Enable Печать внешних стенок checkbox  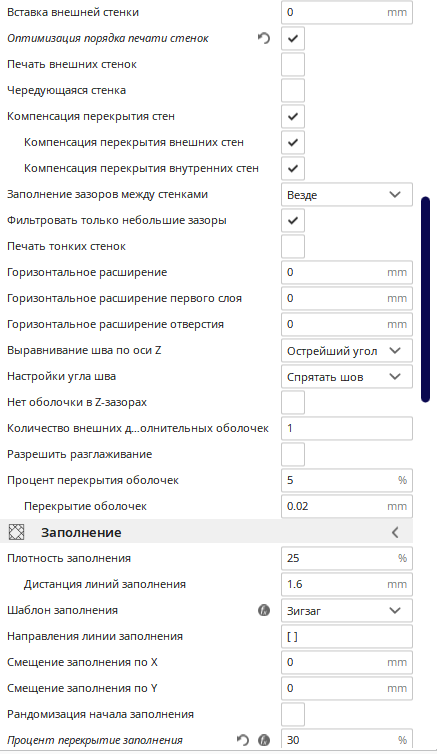pos(293,64)
